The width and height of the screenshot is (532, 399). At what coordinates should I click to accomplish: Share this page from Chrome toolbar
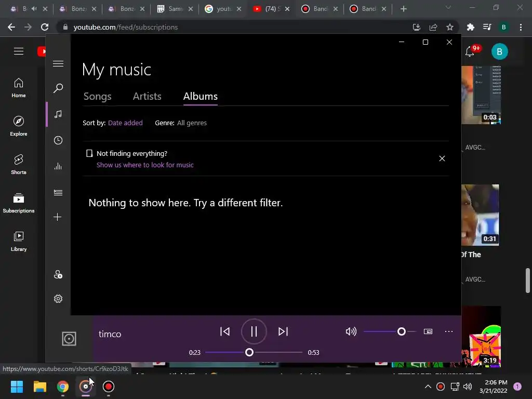pyautogui.click(x=433, y=27)
